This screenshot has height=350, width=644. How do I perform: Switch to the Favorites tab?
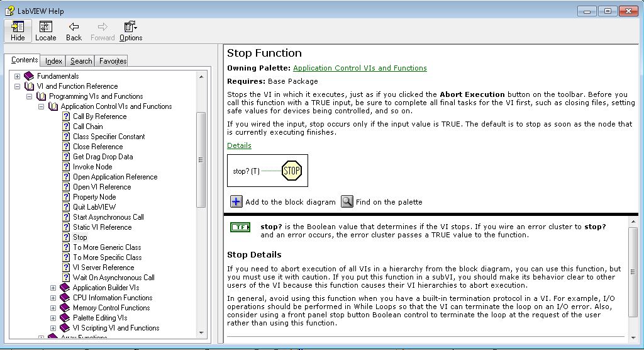113,61
